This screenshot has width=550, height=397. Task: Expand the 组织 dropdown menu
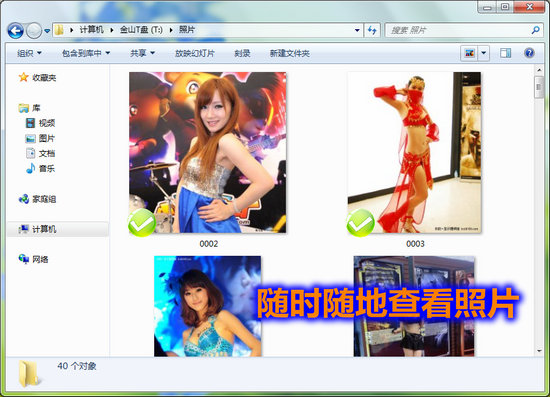click(x=29, y=53)
